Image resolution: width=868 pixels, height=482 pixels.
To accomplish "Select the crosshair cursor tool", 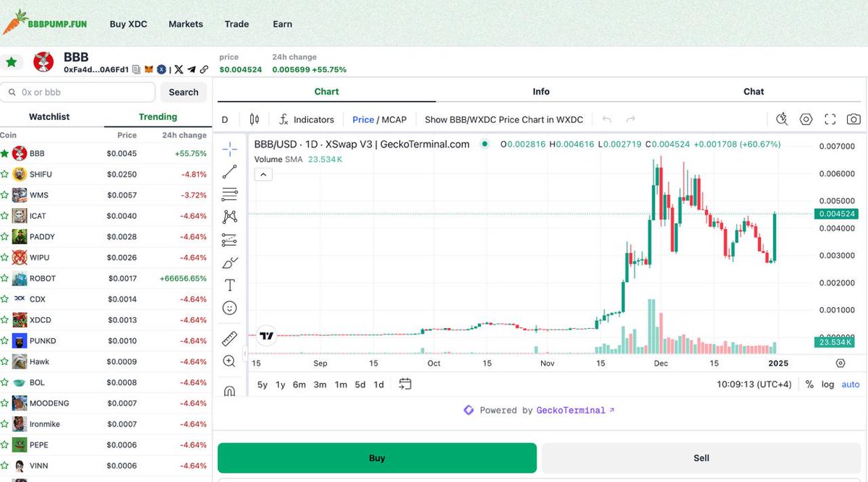I will [x=229, y=150].
